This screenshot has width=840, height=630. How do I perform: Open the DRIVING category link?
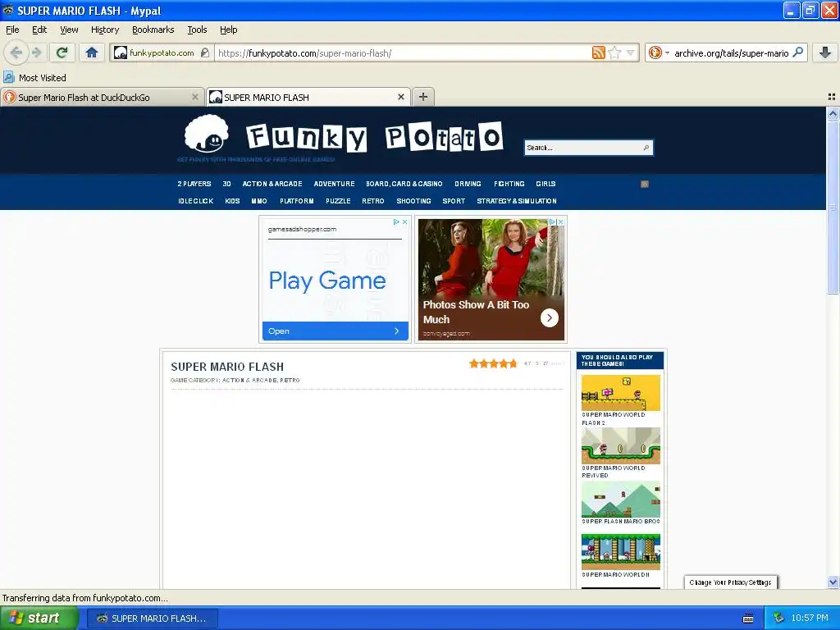point(468,184)
